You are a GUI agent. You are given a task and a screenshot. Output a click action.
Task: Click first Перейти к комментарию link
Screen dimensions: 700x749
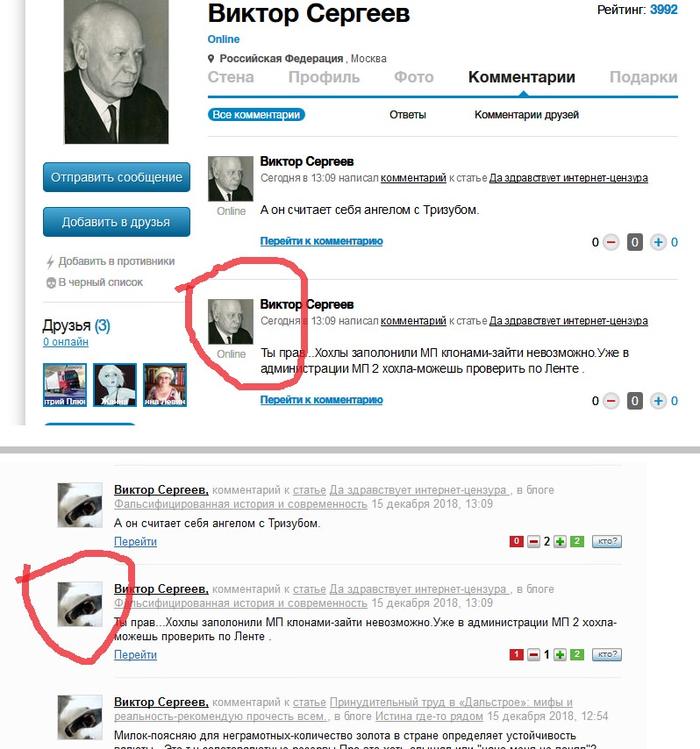point(322,241)
